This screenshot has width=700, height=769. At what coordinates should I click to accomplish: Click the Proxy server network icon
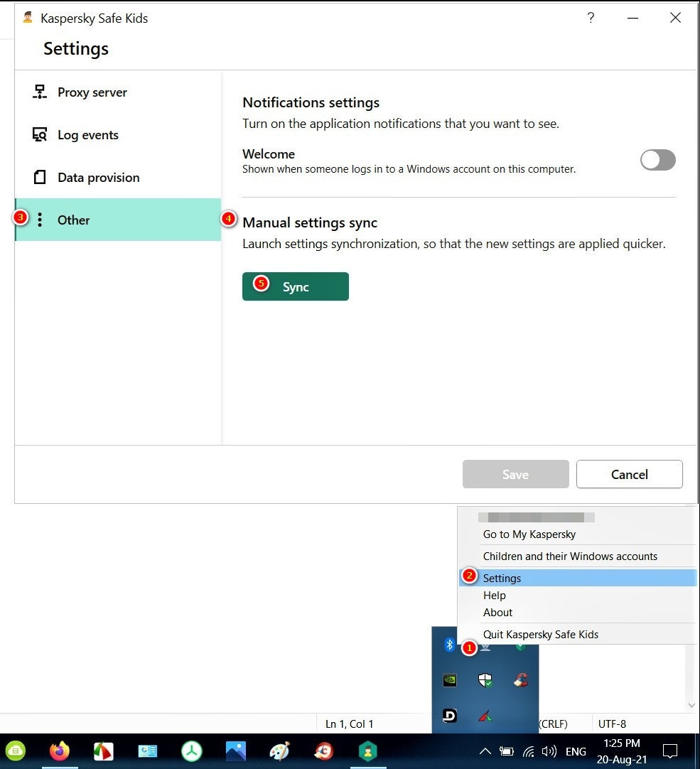click(40, 92)
